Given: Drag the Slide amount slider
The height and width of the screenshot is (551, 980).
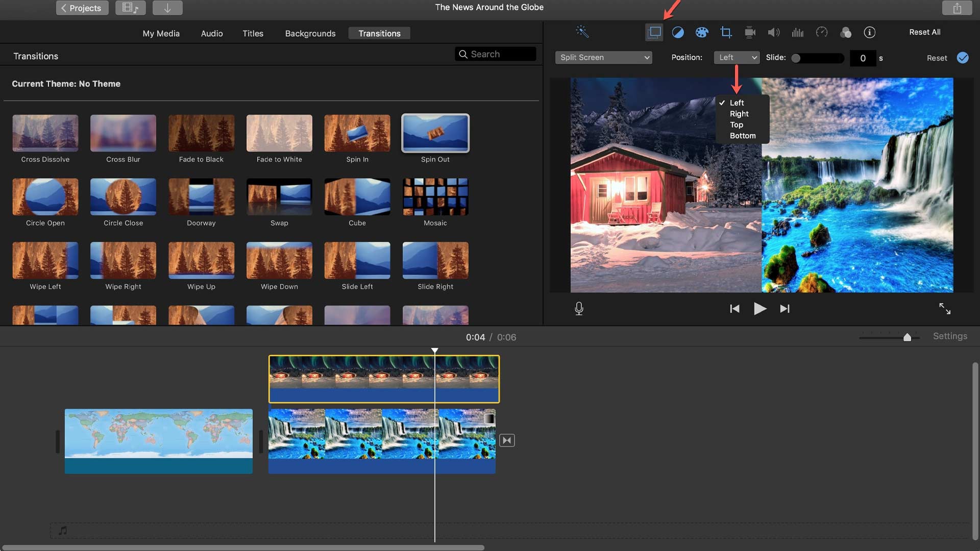Looking at the screenshot, I should (x=796, y=58).
